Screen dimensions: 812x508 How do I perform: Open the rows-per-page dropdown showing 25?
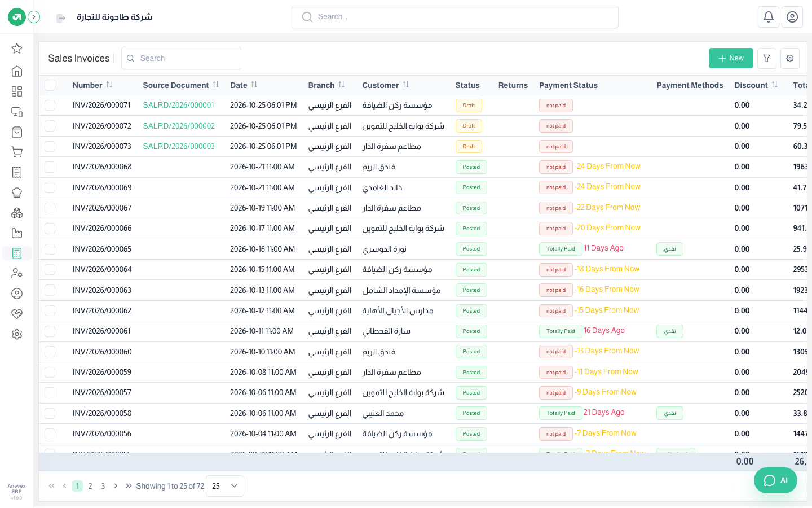coord(225,486)
